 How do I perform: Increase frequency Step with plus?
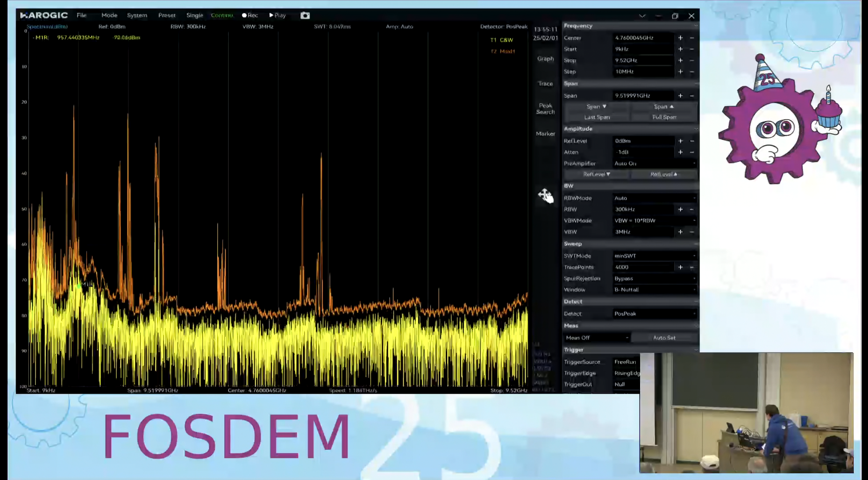point(680,71)
